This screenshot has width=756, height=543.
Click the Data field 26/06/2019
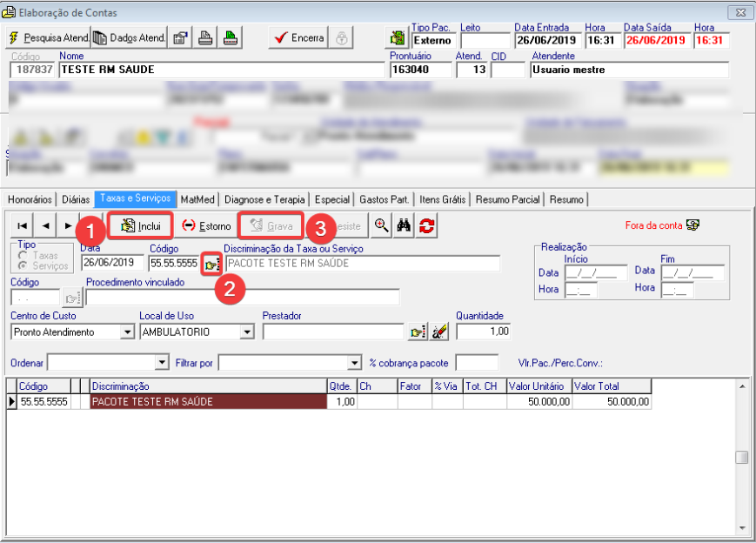click(112, 263)
